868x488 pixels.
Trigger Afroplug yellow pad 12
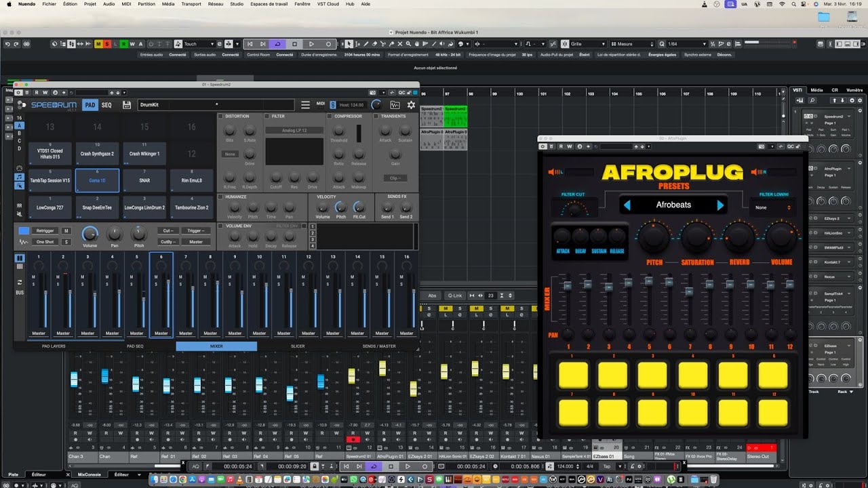click(773, 413)
